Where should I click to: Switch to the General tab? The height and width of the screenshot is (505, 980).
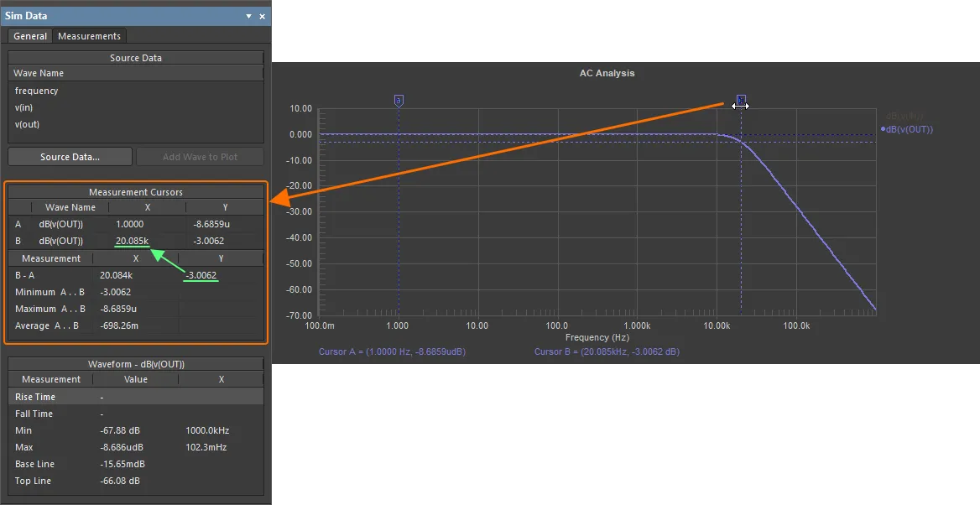30,36
